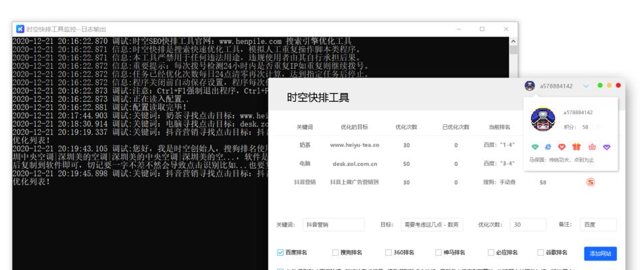This screenshot has height=270, width=644.
Task: Minimize the 日志输出 log window
Action: tap(458, 29)
